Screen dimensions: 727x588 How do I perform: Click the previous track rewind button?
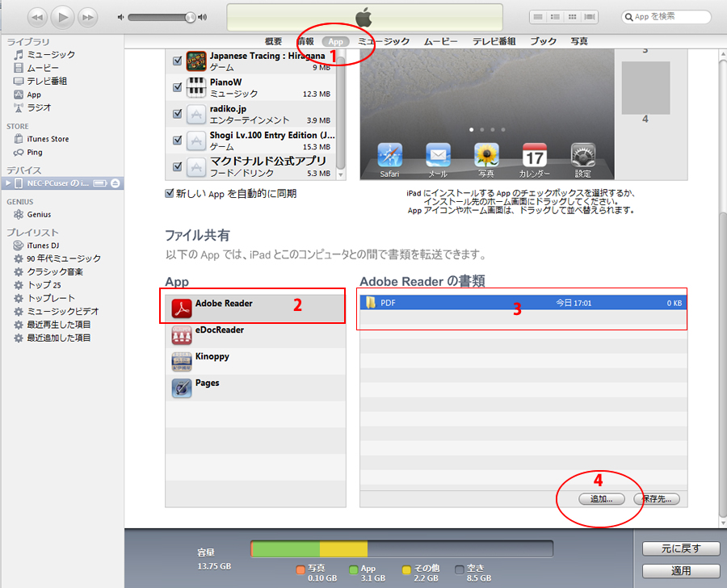coord(37,18)
